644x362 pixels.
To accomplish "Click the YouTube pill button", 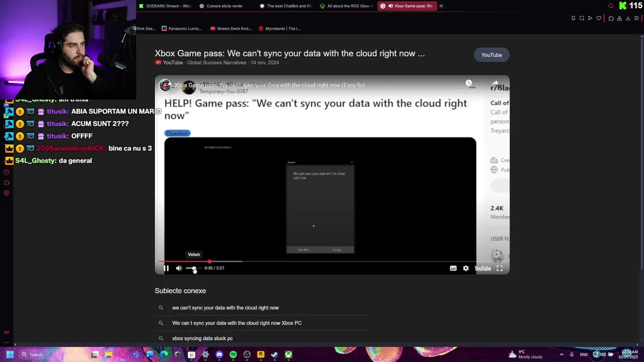I will (492, 55).
